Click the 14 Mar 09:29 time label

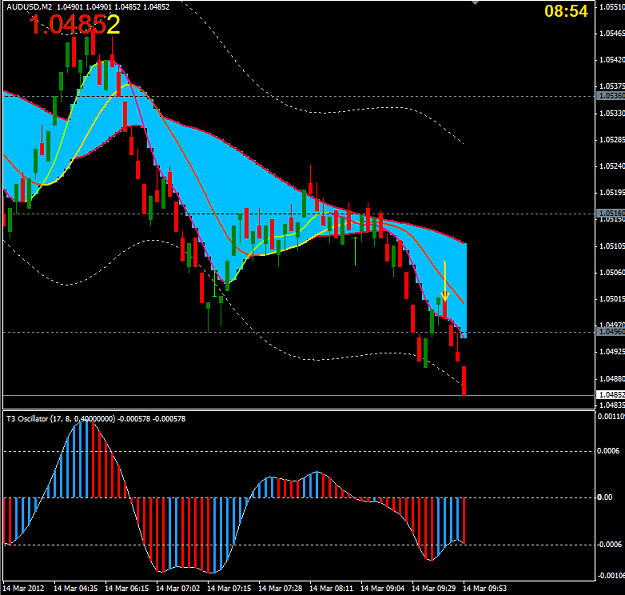[x=434, y=588]
